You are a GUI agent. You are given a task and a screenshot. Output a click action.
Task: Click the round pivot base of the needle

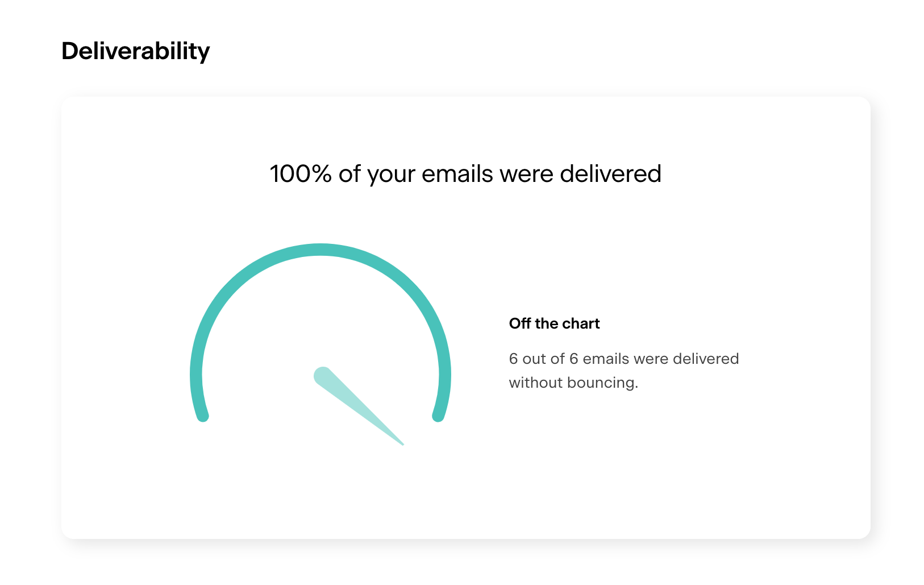323,375
